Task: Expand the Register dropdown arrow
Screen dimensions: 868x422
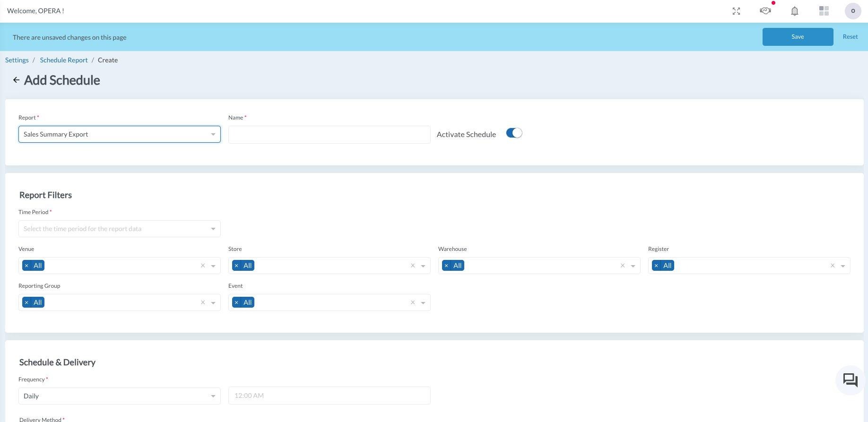Action: tap(843, 266)
